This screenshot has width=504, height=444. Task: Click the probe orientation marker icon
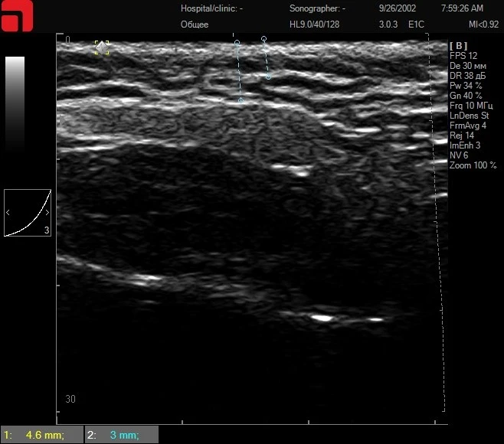(102, 47)
